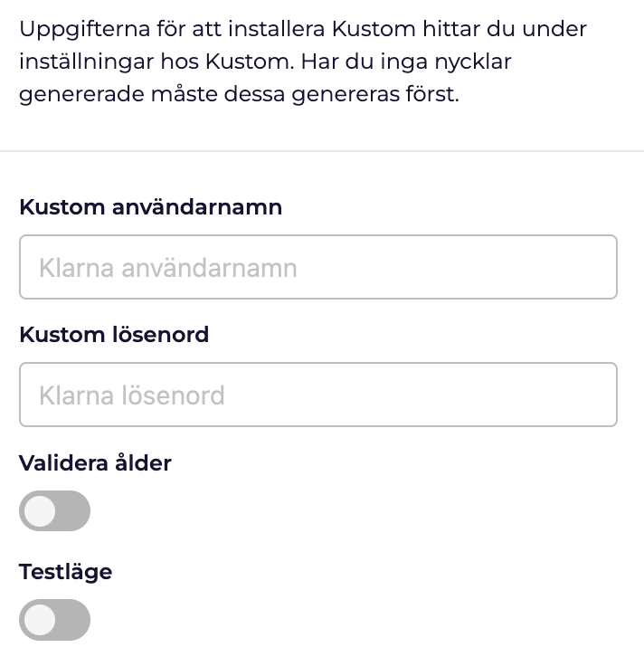Turn on the Testläge toggle
Viewport: 644px width, 657px height.
[x=54, y=620]
